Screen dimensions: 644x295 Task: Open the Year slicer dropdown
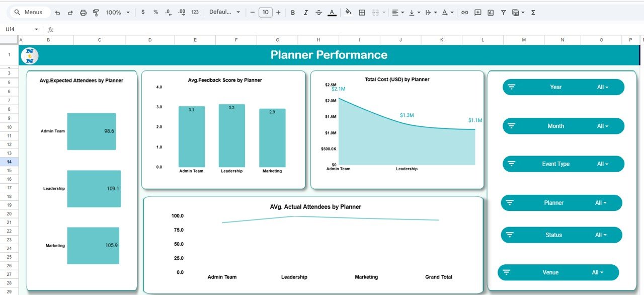tap(602, 87)
